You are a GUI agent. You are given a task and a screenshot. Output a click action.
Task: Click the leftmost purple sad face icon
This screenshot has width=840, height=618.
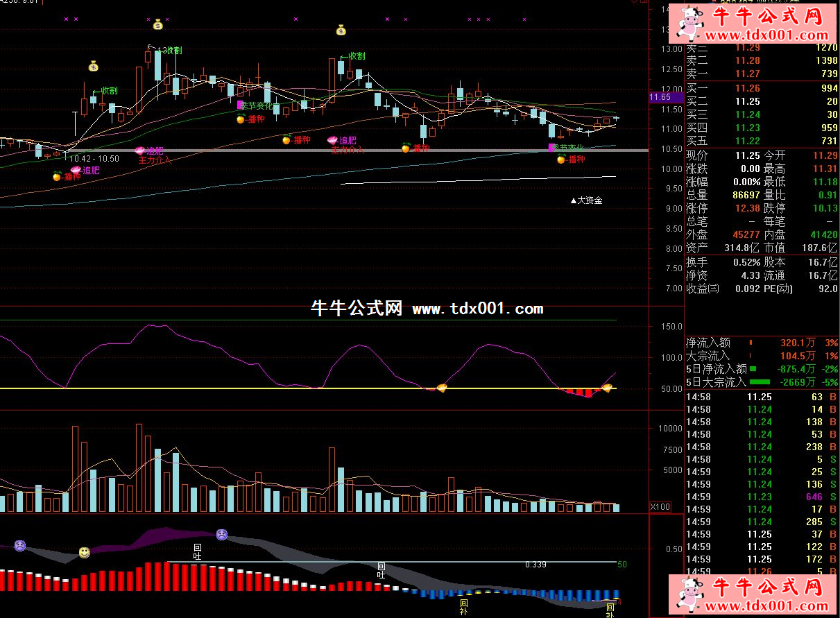tap(20, 545)
